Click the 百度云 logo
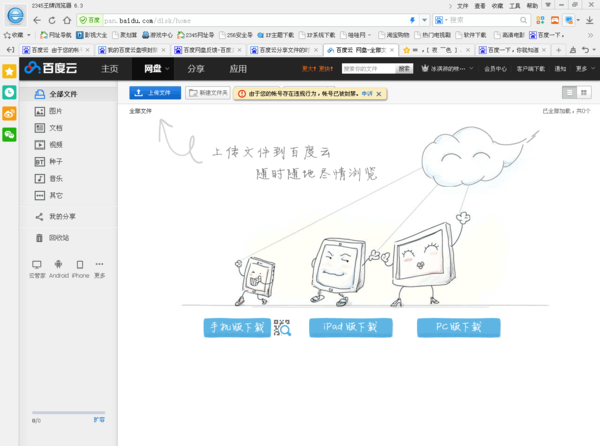The height and width of the screenshot is (446, 600). 51,68
